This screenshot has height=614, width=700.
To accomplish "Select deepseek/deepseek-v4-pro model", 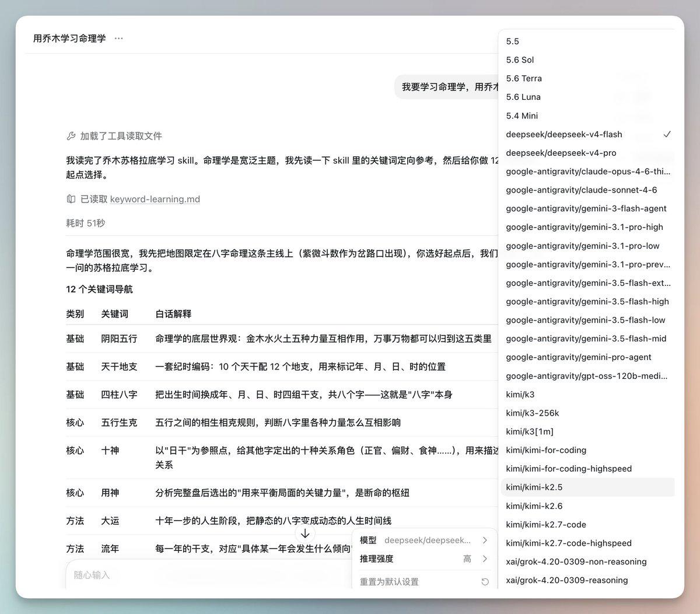I will (588, 153).
